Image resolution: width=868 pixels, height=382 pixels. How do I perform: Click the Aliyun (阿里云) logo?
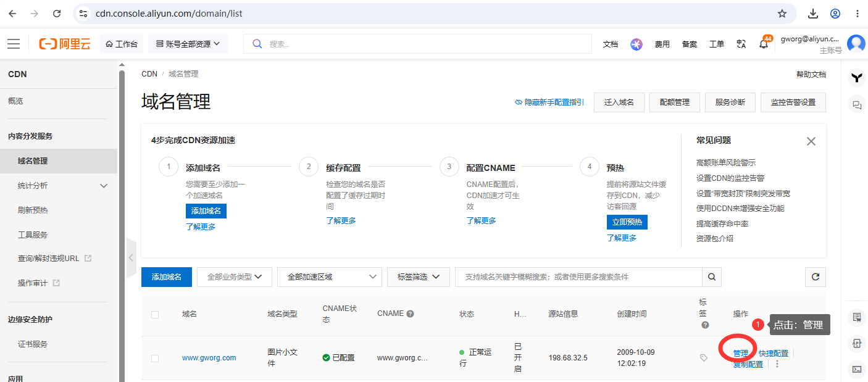pos(65,44)
